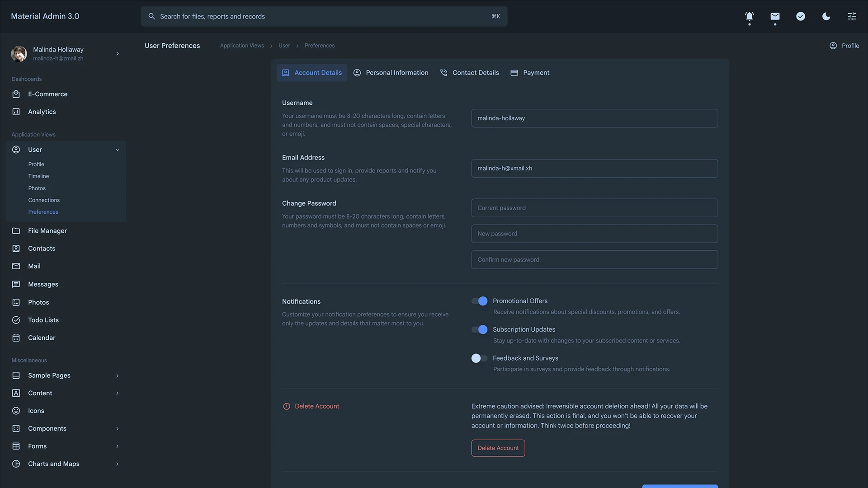
Task: Click the search magnifier icon
Action: [x=152, y=16]
